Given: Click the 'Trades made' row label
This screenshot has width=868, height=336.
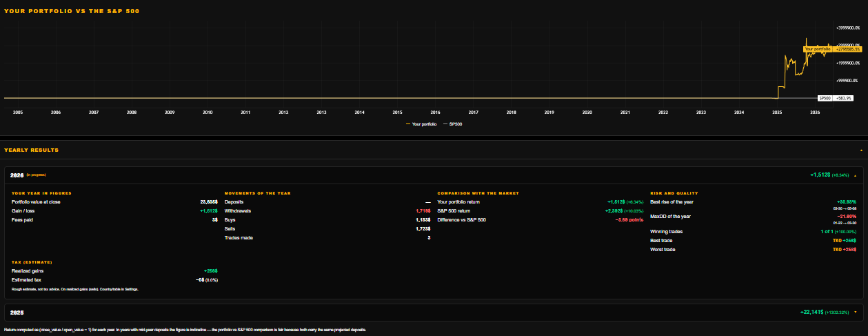Looking at the screenshot, I should point(239,237).
